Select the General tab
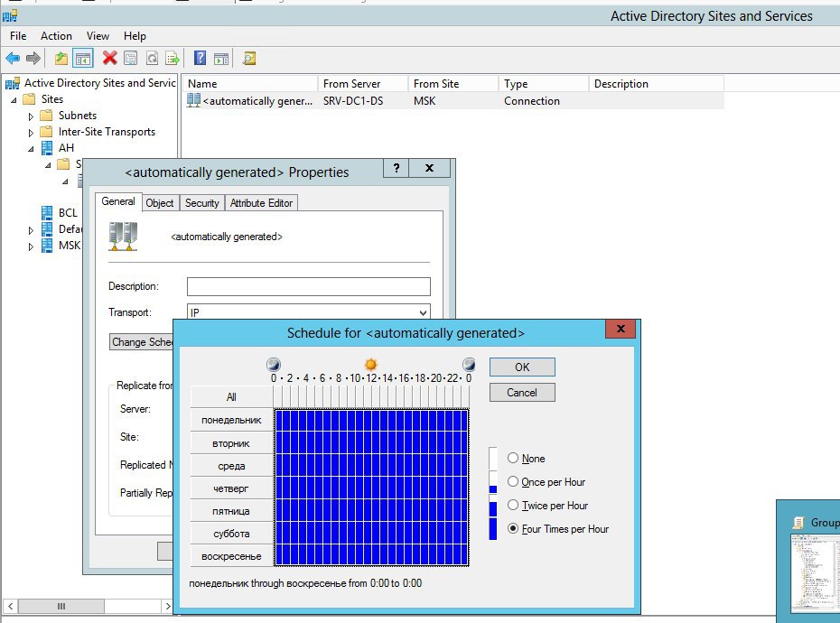 point(118,201)
